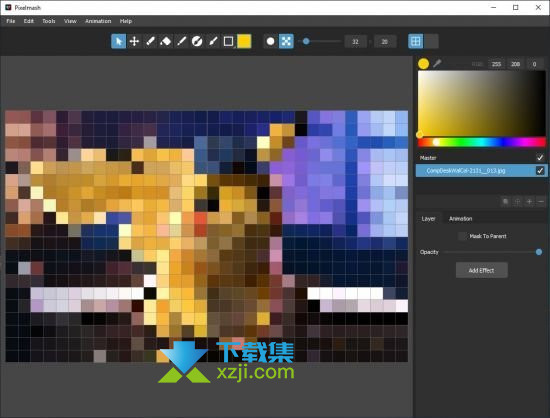Toggle visibility of the CompDeskWalCal jpg layer
This screenshot has height=418, width=550.
(540, 171)
